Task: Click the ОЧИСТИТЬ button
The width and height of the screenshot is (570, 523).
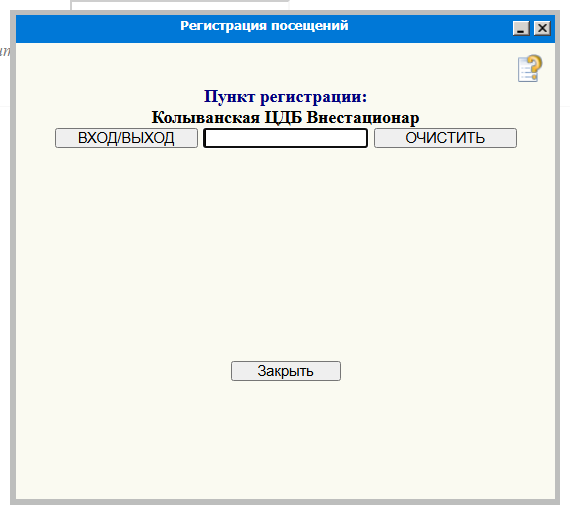Action: coord(445,138)
